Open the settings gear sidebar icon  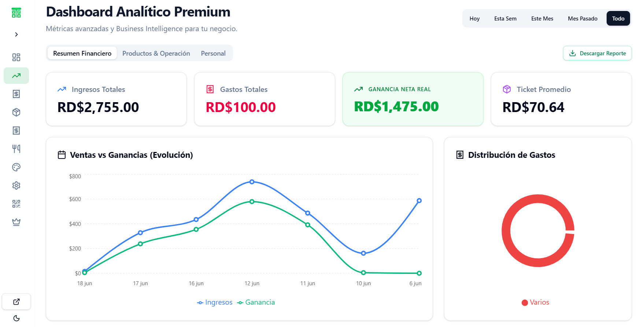[x=16, y=185]
